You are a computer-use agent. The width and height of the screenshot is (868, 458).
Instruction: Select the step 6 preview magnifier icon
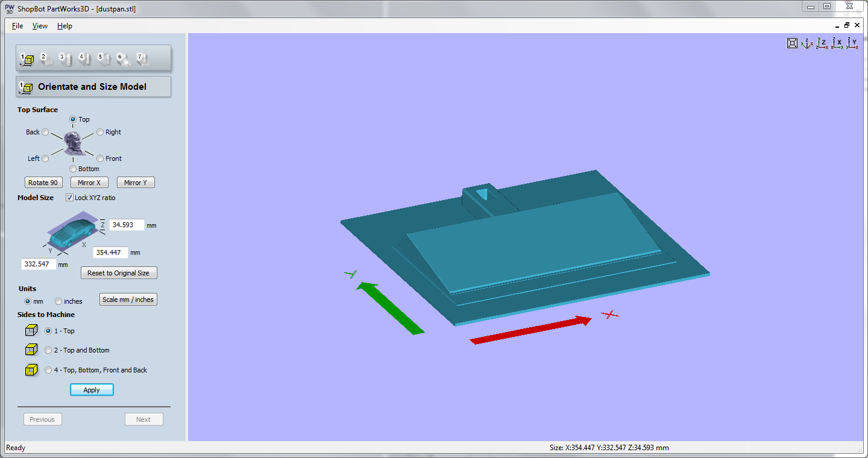click(x=123, y=59)
